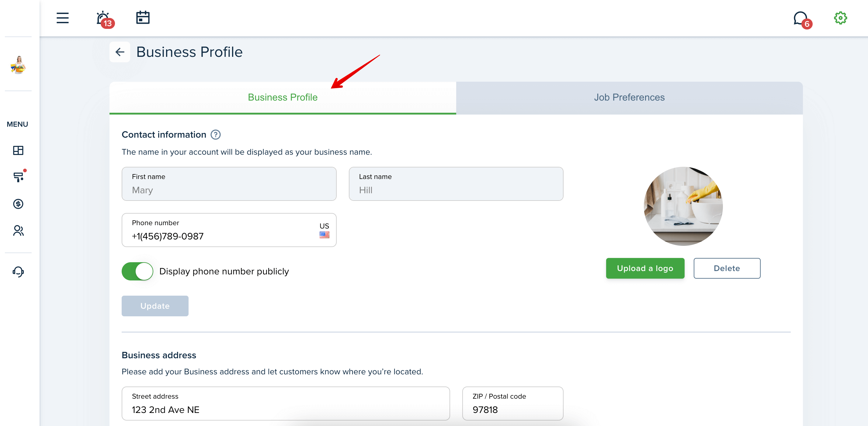Open the customers people icon
868x426 pixels.
click(18, 230)
